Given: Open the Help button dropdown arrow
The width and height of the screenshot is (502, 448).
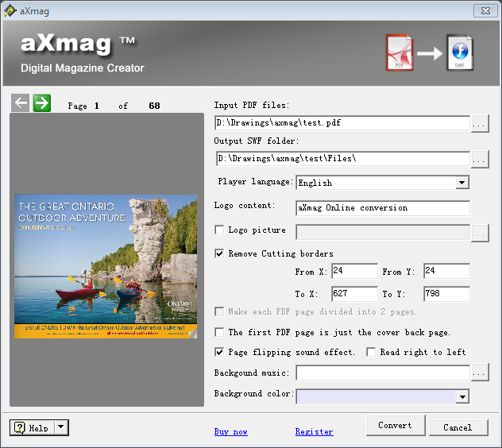Looking at the screenshot, I should coord(61,427).
